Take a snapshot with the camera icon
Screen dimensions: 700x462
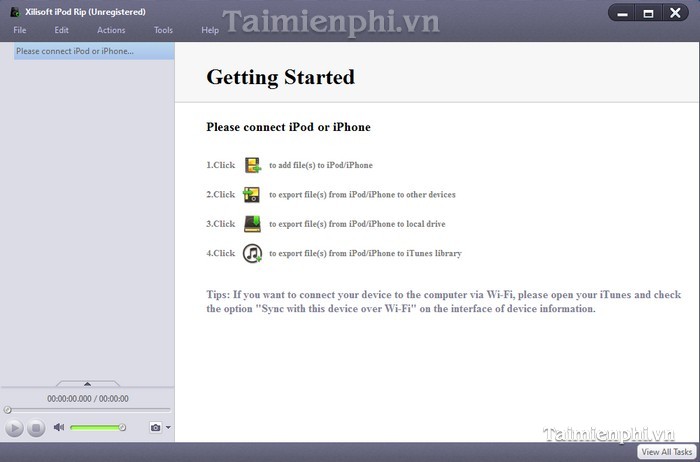(x=155, y=428)
